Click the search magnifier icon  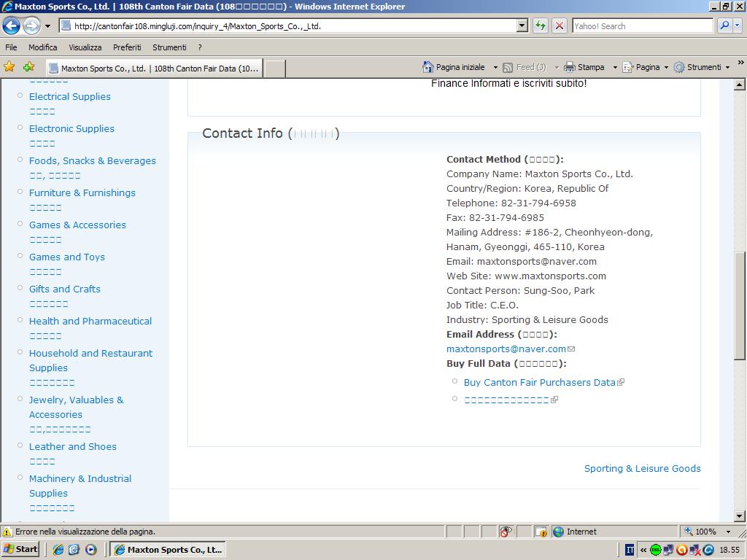coord(724,26)
